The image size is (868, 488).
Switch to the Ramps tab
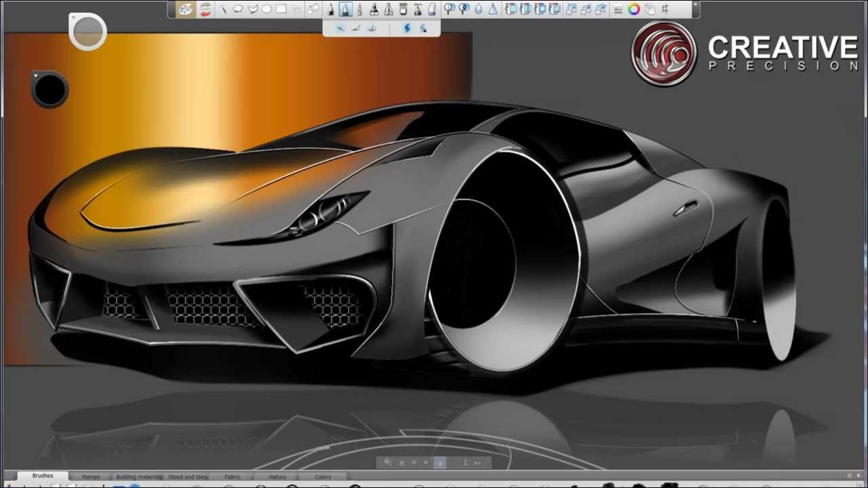(91, 476)
